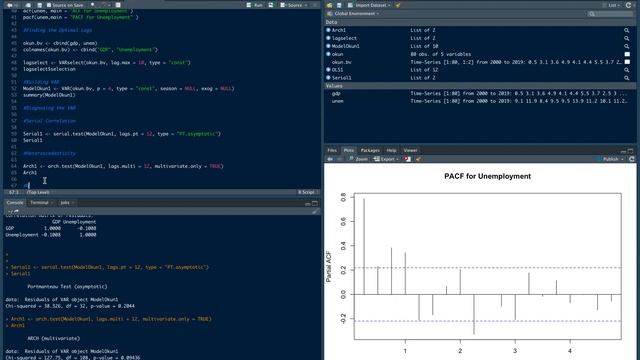640x360 pixels.
Task: Open the Import Dataset dropdown
Action: pyautogui.click(x=369, y=5)
